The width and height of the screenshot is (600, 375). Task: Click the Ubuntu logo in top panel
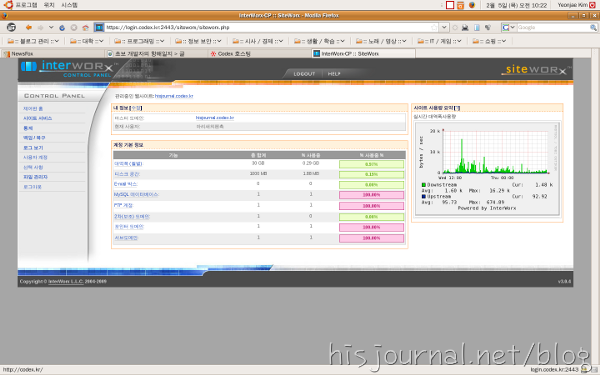pyautogui.click(x=8, y=5)
